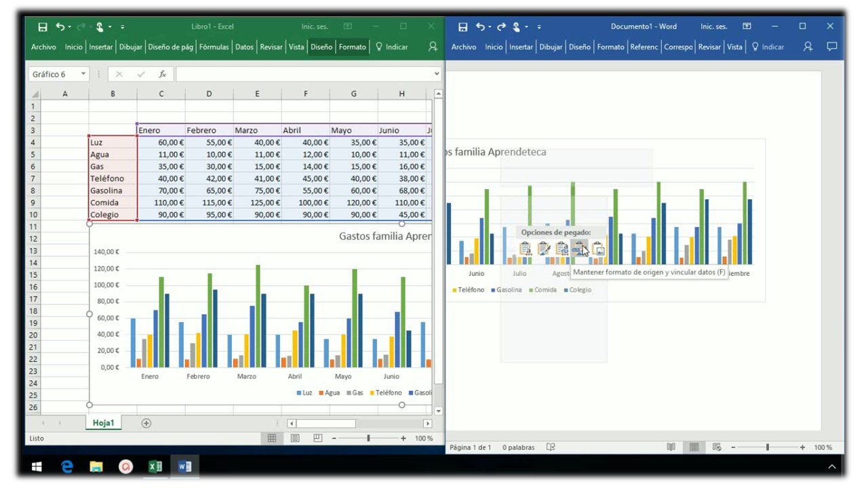
Task: Click the Word zoom slider handle
Action: 768,447
